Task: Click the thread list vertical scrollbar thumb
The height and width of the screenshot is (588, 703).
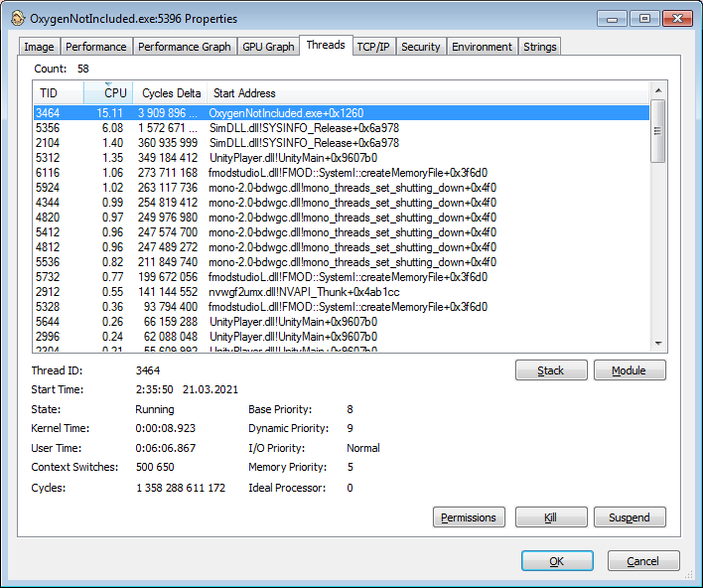Action: (x=658, y=131)
